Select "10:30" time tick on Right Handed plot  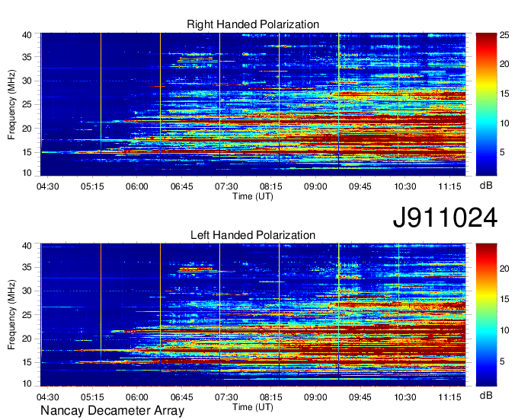click(x=405, y=186)
